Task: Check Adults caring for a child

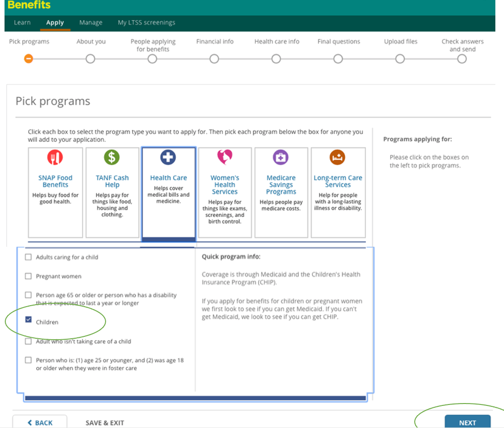Action: (28, 257)
